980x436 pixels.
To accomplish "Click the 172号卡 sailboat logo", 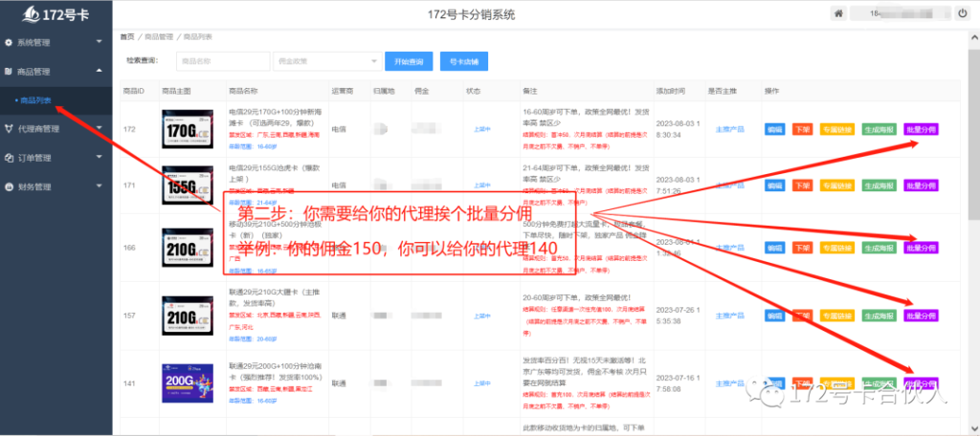I will click(x=56, y=14).
